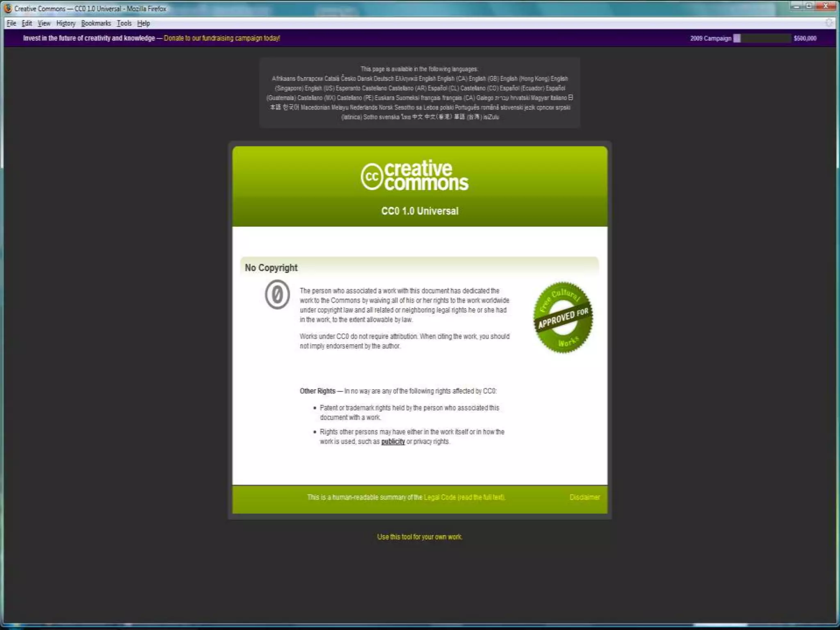Open the Approved for Free Cultural Works badge
Image resolution: width=840 pixels, height=630 pixels.
[563, 317]
